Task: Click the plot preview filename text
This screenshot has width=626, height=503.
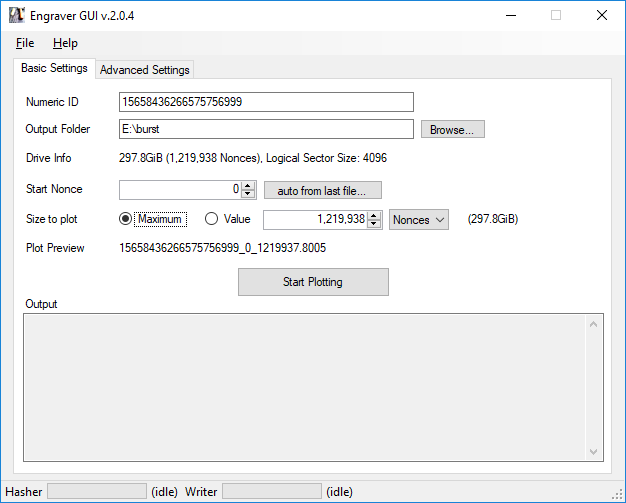Action: click(222, 248)
